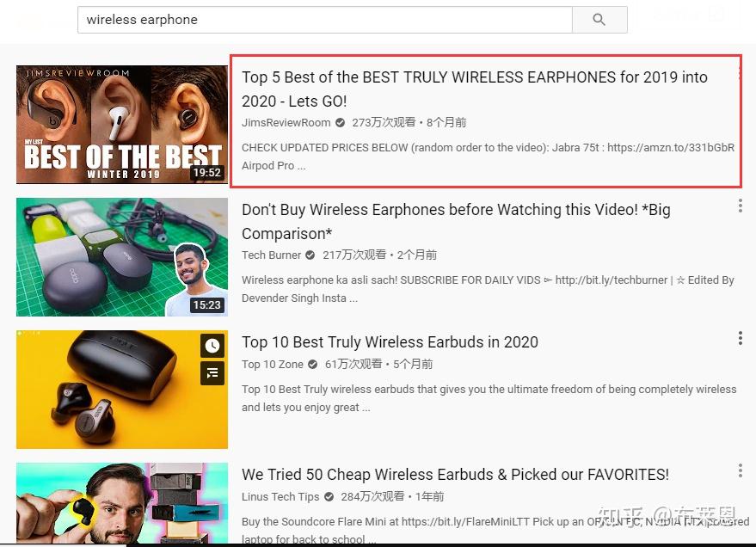Open options menu for Top 10 earbuds video
The width and height of the screenshot is (756, 547).
pos(740,338)
